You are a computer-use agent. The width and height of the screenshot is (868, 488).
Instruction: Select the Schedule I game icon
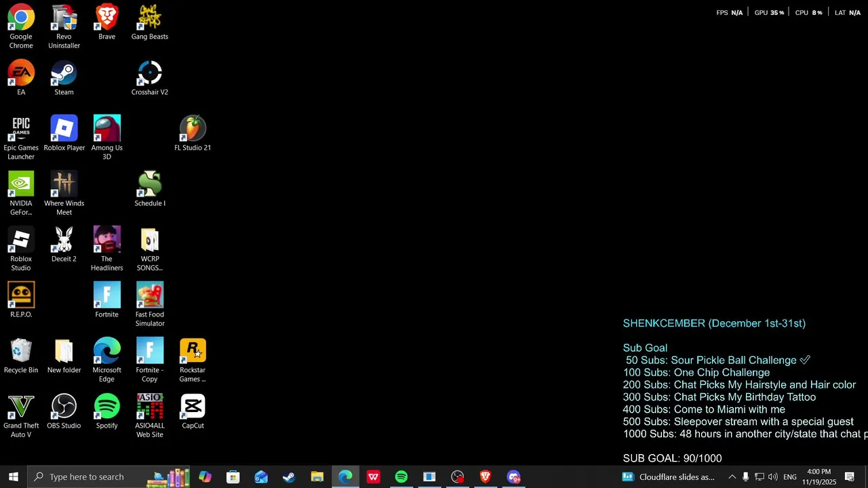coord(150,189)
